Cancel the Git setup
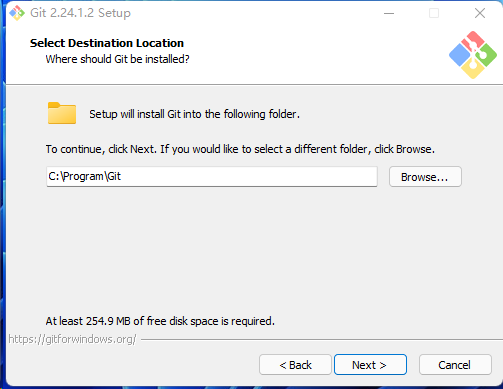This screenshot has width=503, height=389. 455,365
